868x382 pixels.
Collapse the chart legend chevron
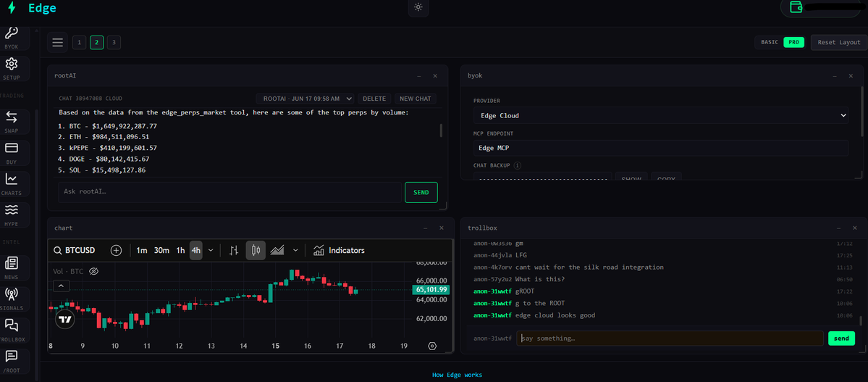tap(61, 286)
